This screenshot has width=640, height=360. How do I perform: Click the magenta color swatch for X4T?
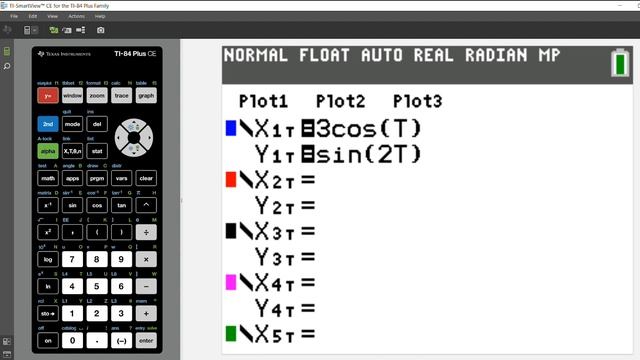231,282
